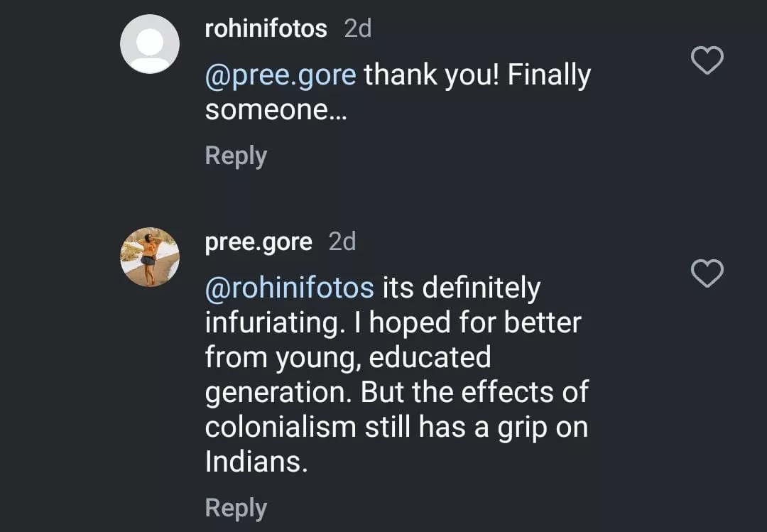Visit the rohinifotos username at comment top
The width and height of the screenshot is (767, 532).
point(266,29)
